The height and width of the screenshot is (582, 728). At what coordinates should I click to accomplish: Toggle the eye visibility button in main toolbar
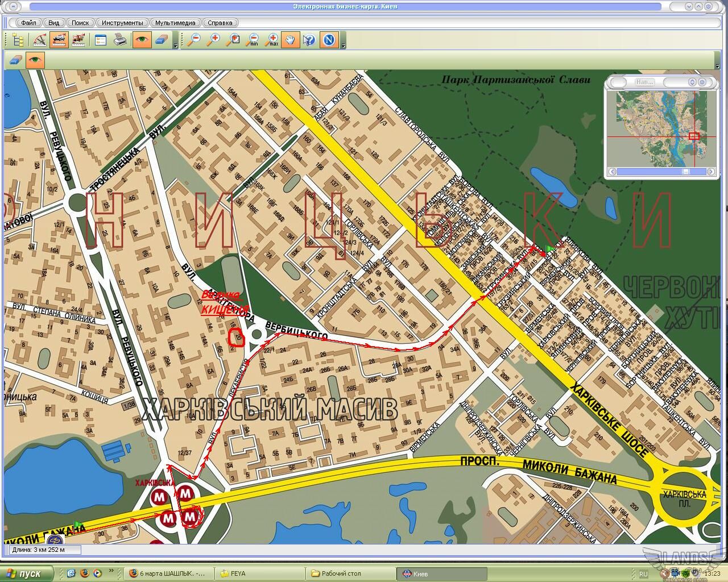(142, 40)
